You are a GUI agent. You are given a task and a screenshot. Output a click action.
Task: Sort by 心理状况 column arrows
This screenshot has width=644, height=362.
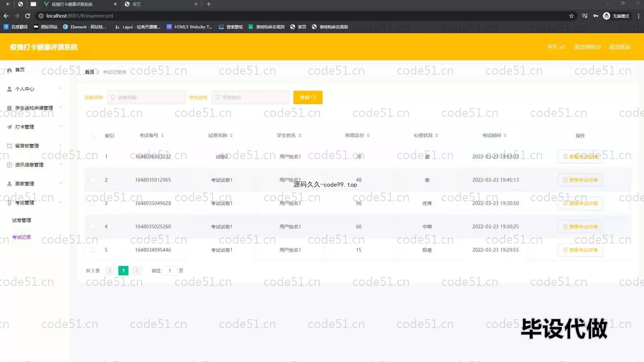pos(437,135)
